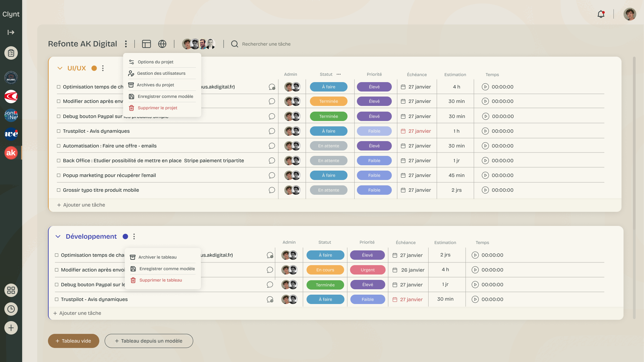
Task: Open the orange color dot of UI/UX board
Action: tap(94, 68)
